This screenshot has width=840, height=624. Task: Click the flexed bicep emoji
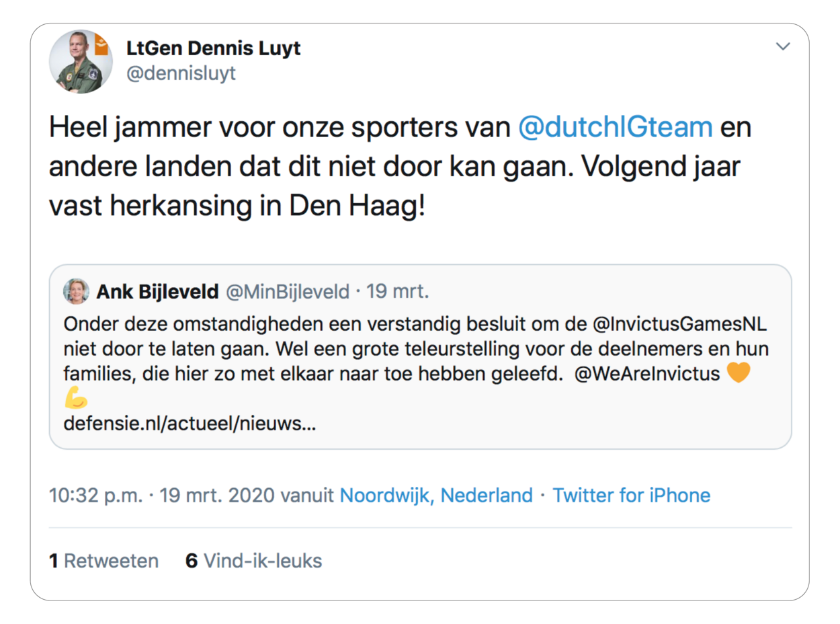point(77,399)
